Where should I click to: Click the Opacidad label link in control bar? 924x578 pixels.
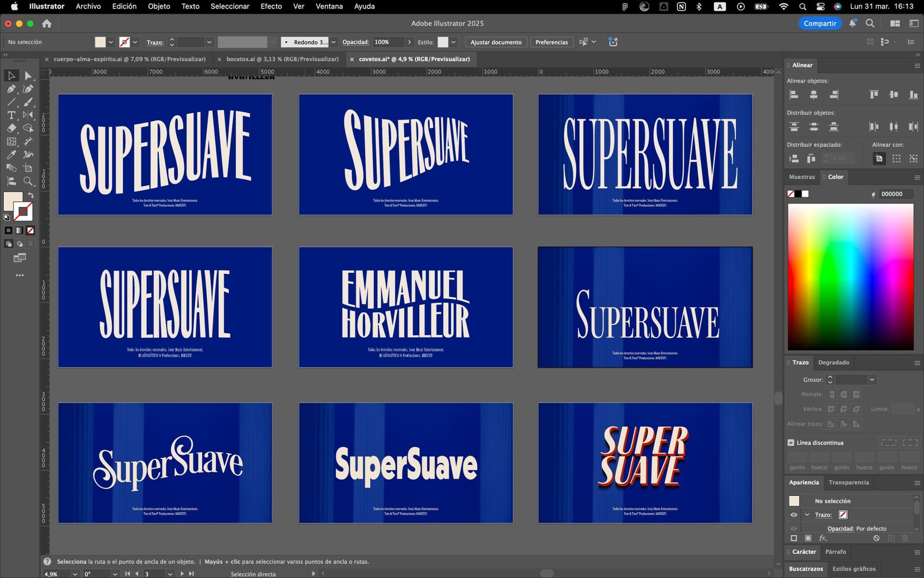click(x=356, y=42)
